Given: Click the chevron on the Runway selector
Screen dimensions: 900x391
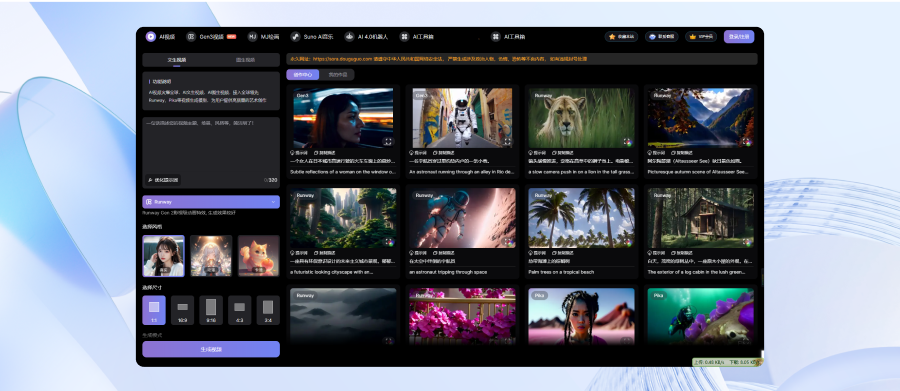Looking at the screenshot, I should pos(273,202).
